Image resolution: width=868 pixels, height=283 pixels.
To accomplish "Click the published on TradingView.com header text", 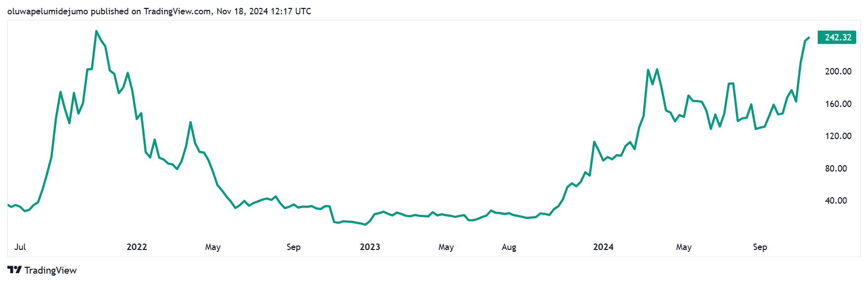I will pos(151,11).
